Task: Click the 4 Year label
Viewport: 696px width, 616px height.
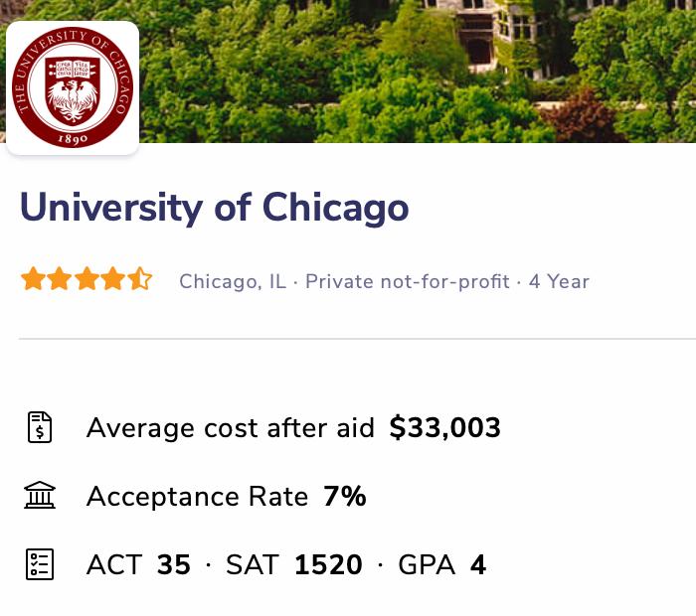Action: 559,282
